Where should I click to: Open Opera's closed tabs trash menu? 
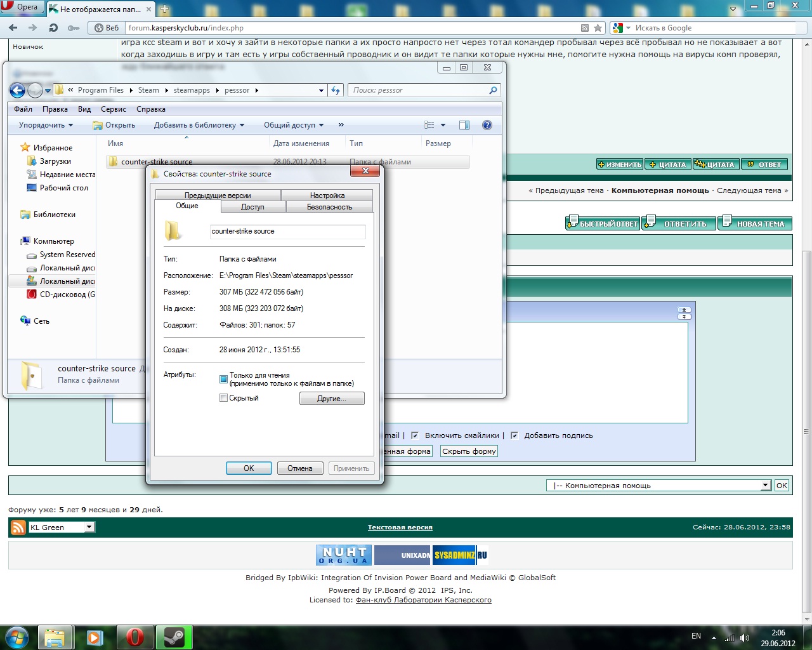coord(733,9)
